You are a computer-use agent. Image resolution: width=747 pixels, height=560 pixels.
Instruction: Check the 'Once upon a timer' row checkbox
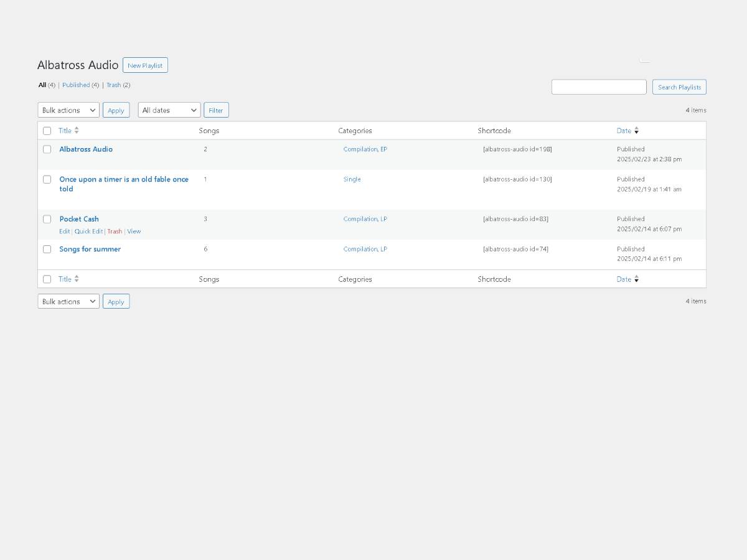click(x=47, y=179)
